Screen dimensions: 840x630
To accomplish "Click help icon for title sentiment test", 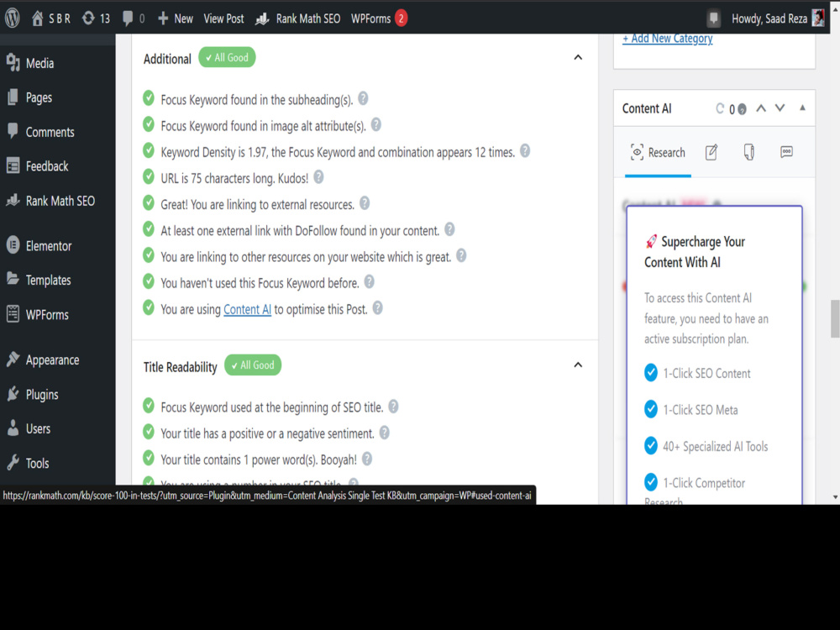I will tap(384, 433).
